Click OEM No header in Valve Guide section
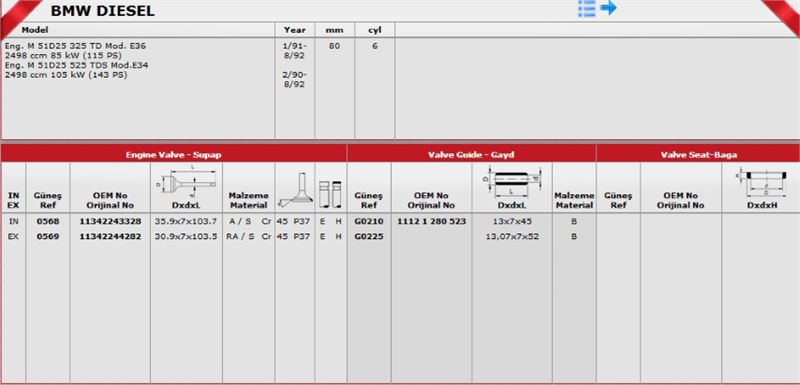Image resolution: width=800 pixels, height=385 pixels. pyautogui.click(x=431, y=200)
